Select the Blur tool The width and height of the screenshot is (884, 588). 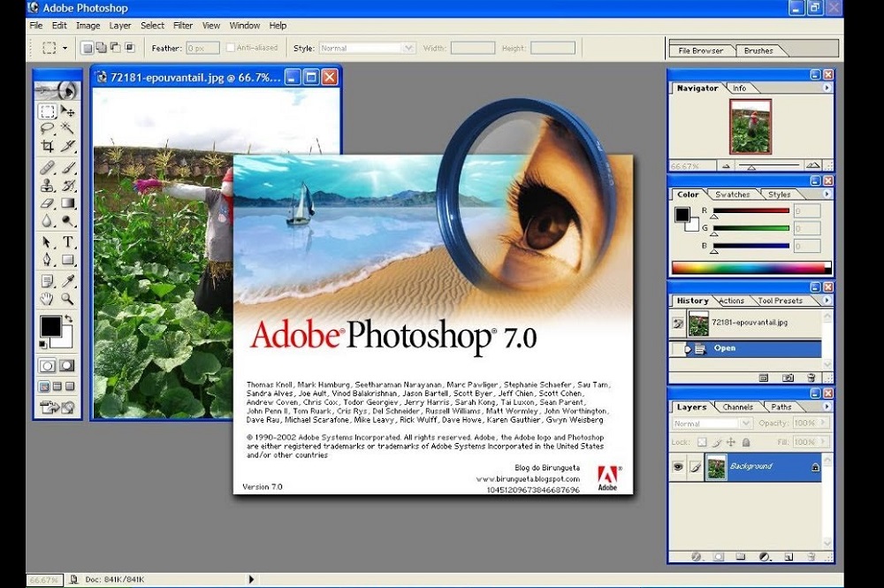pyautogui.click(x=48, y=220)
